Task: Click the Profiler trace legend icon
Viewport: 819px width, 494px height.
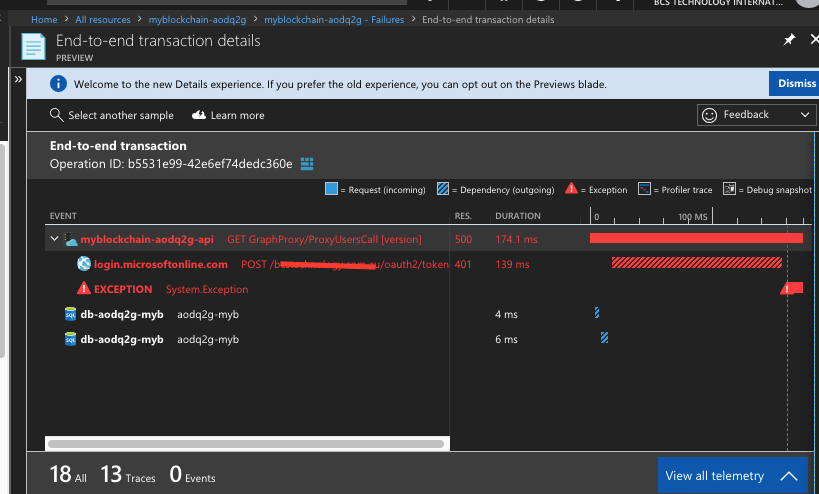Action: (644, 189)
